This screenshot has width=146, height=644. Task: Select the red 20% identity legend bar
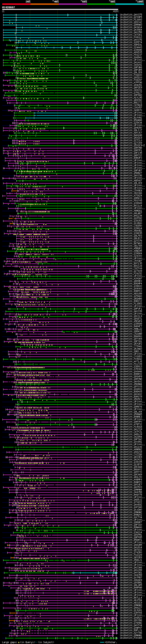16,4
